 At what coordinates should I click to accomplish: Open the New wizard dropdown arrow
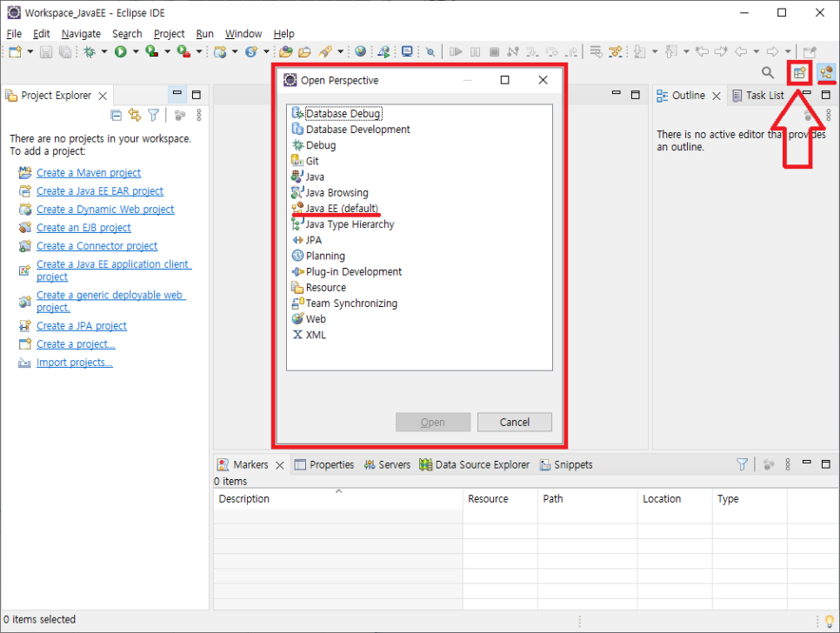[30, 52]
